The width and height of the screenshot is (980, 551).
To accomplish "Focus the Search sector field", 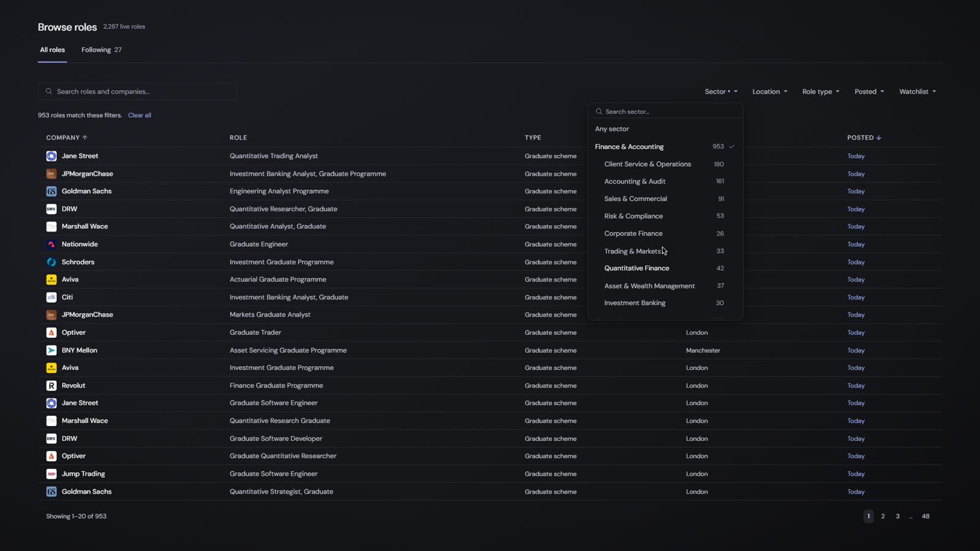I will click(665, 111).
